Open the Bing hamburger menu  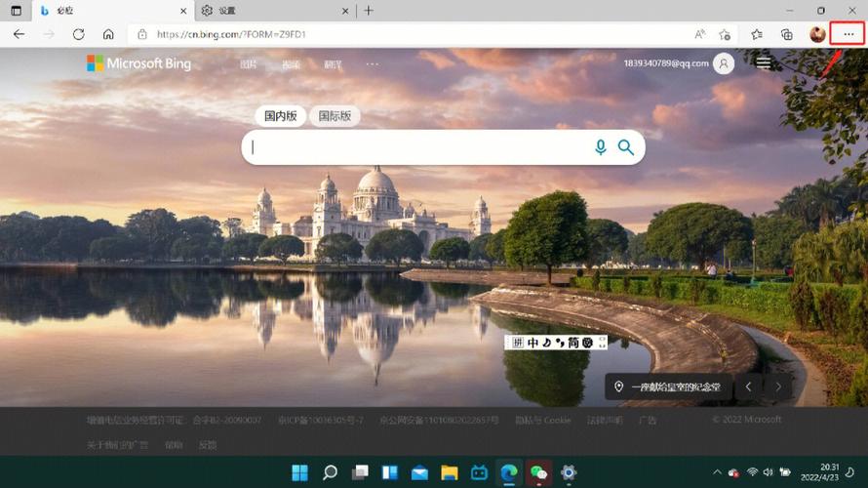[763, 63]
